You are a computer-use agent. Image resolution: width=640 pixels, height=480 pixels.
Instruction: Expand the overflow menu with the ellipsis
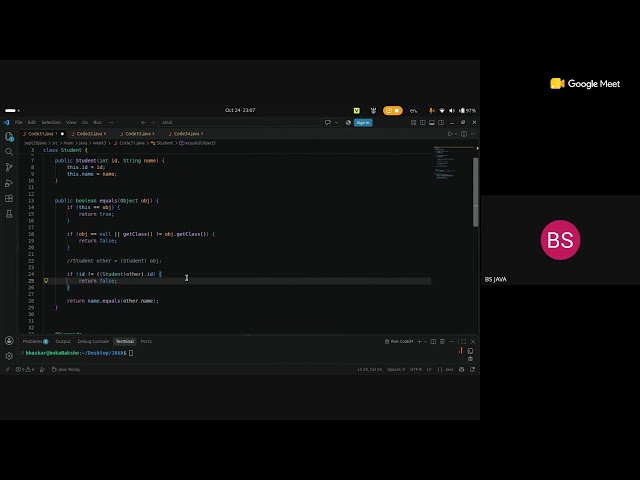pyautogui.click(x=111, y=122)
